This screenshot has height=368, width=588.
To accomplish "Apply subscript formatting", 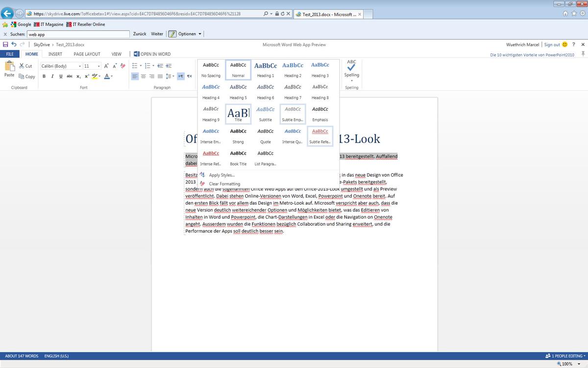I will click(x=78, y=76).
